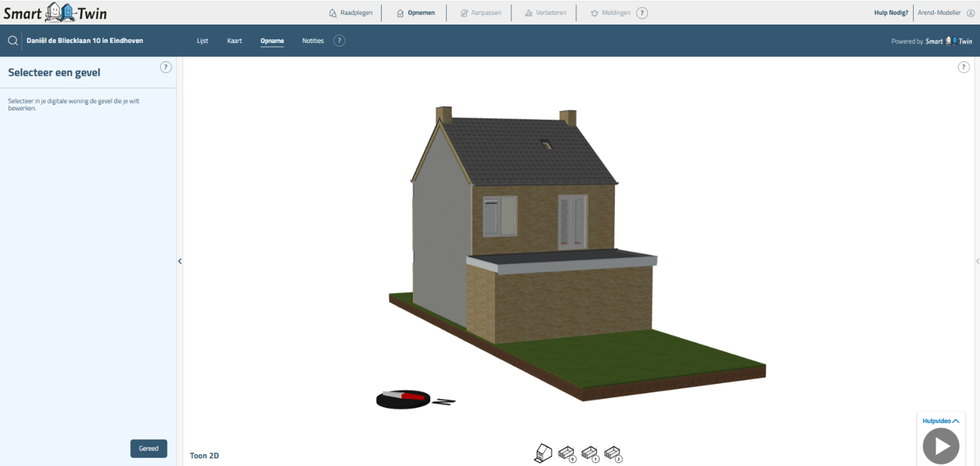Click help icon next to Meldingen

(642, 13)
